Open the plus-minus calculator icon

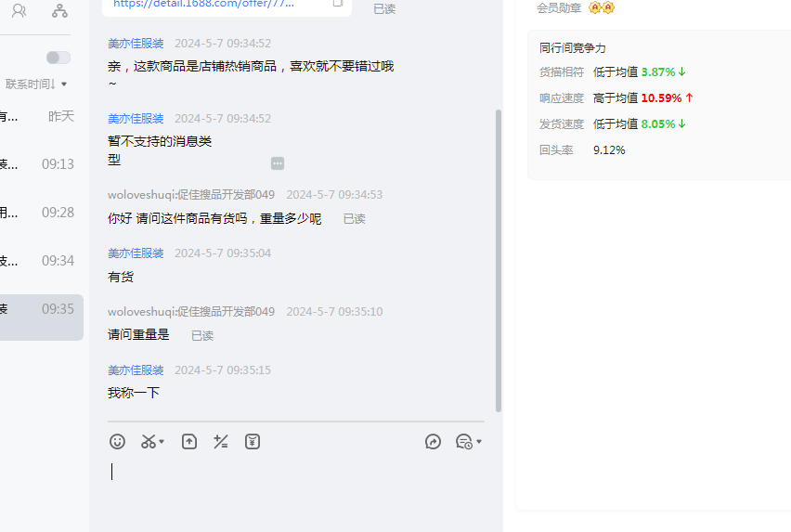click(220, 442)
